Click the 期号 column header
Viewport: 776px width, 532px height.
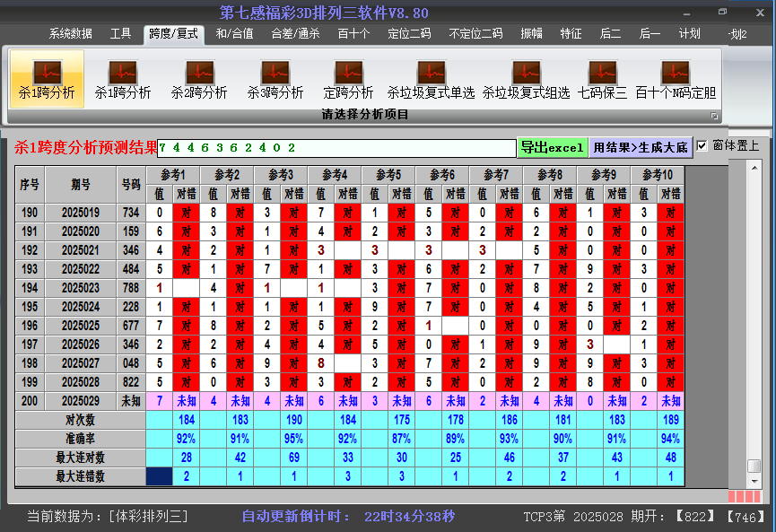81,185
